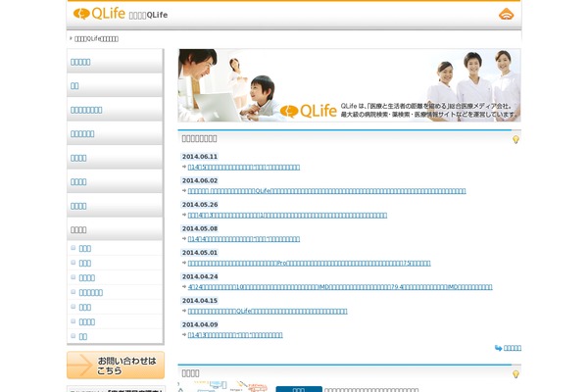Open the orange signal icon in the header
Screen dimensions: 588x392
coord(506,14)
